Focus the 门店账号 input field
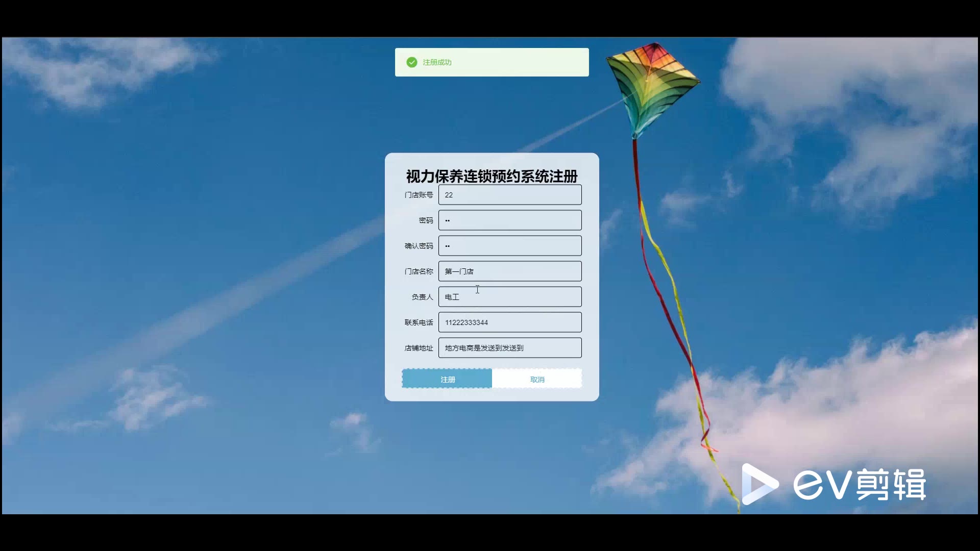 [x=509, y=195]
